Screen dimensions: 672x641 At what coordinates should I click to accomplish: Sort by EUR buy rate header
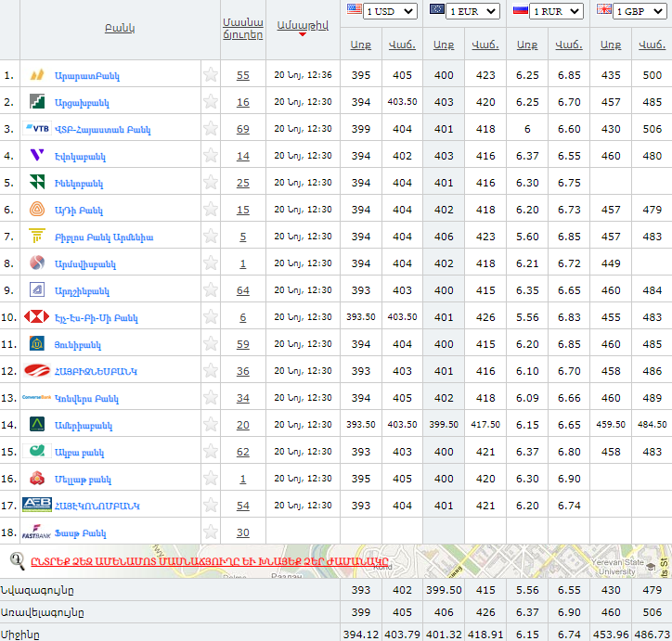coord(444,45)
